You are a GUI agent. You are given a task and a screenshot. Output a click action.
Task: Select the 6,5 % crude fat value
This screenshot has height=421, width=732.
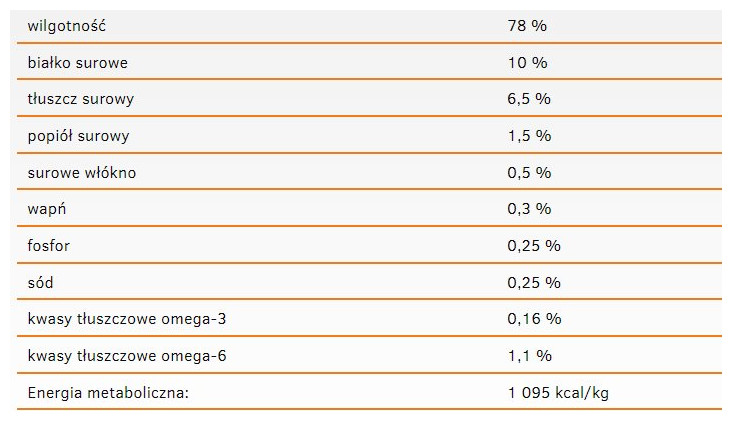529,99
